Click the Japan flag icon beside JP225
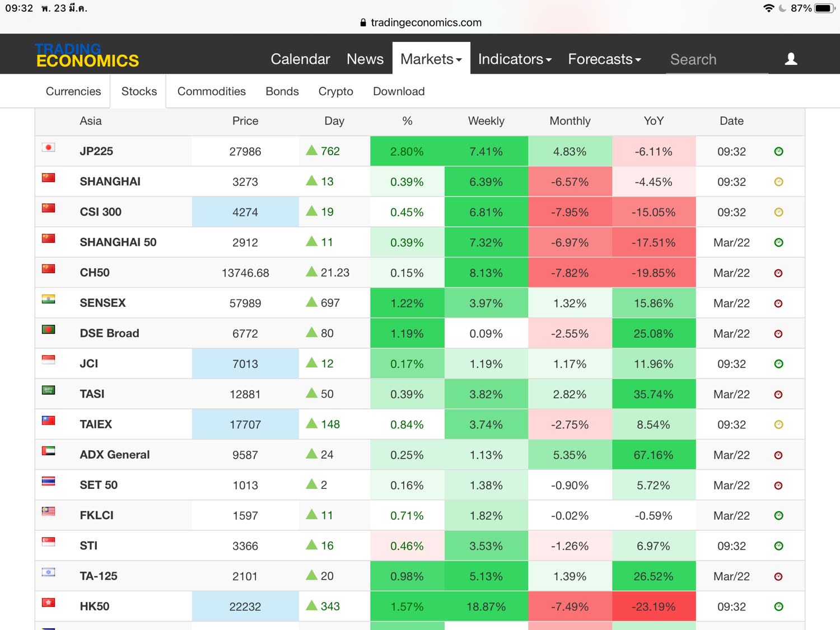The image size is (840, 630). point(49,148)
